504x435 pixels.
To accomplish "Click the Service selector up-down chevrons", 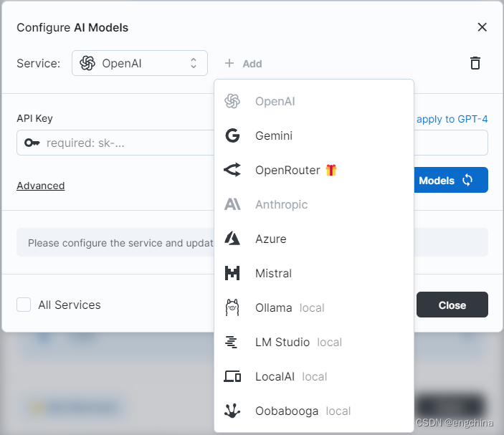I will [194, 63].
